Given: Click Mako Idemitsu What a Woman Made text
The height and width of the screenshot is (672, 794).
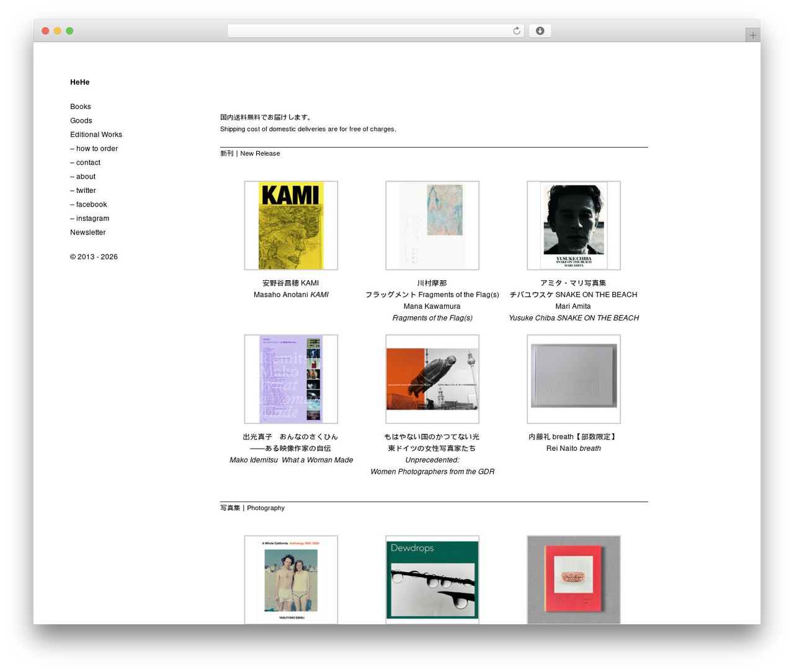Looking at the screenshot, I should click(x=291, y=460).
